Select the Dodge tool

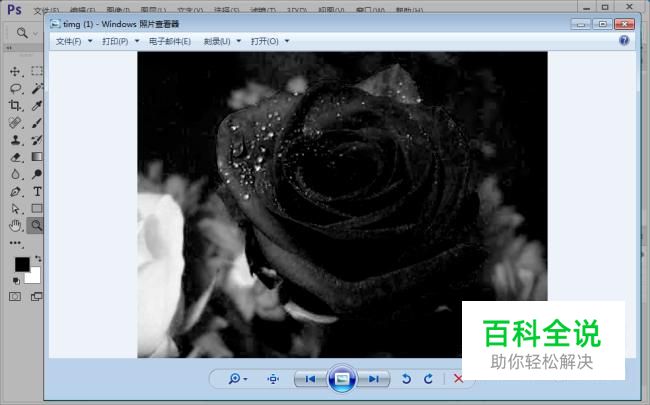[x=37, y=174]
